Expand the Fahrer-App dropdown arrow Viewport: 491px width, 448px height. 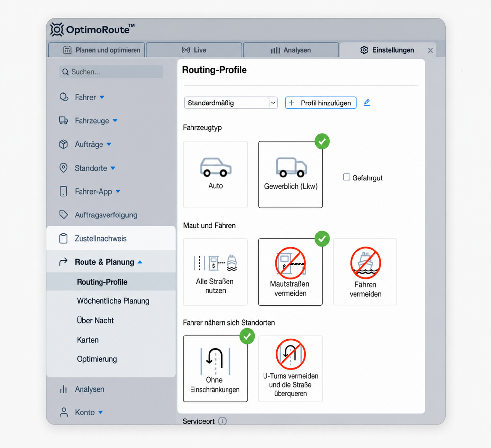tap(118, 192)
